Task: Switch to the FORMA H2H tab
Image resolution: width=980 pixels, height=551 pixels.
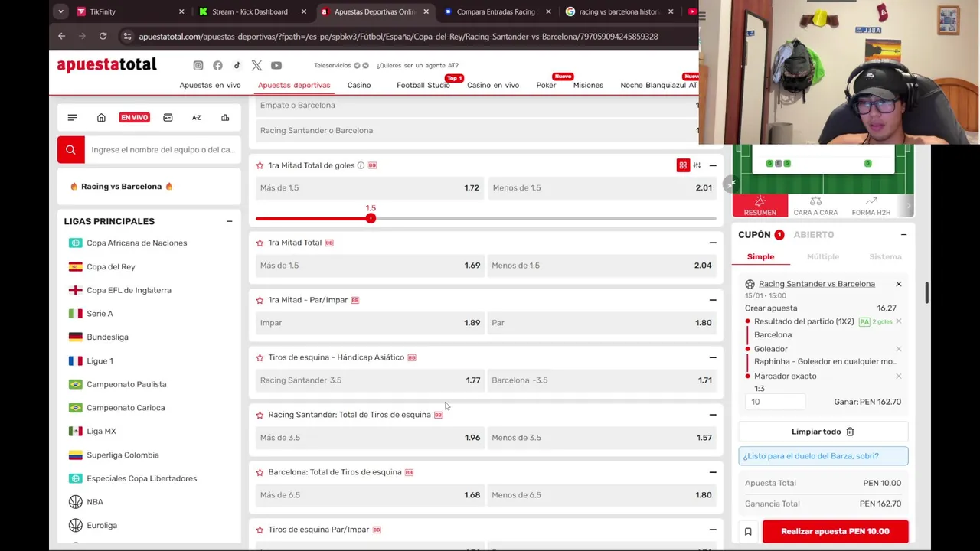Action: 871,206
